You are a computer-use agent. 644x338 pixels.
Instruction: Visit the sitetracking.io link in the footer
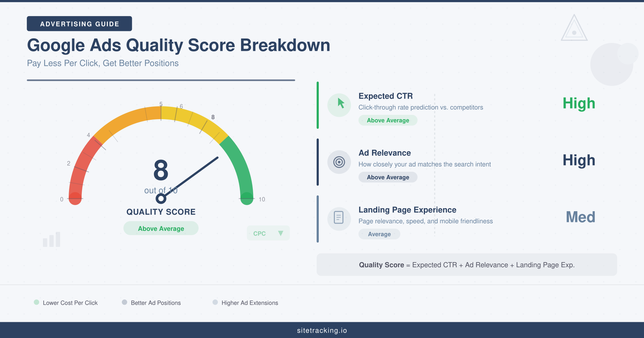click(x=322, y=330)
